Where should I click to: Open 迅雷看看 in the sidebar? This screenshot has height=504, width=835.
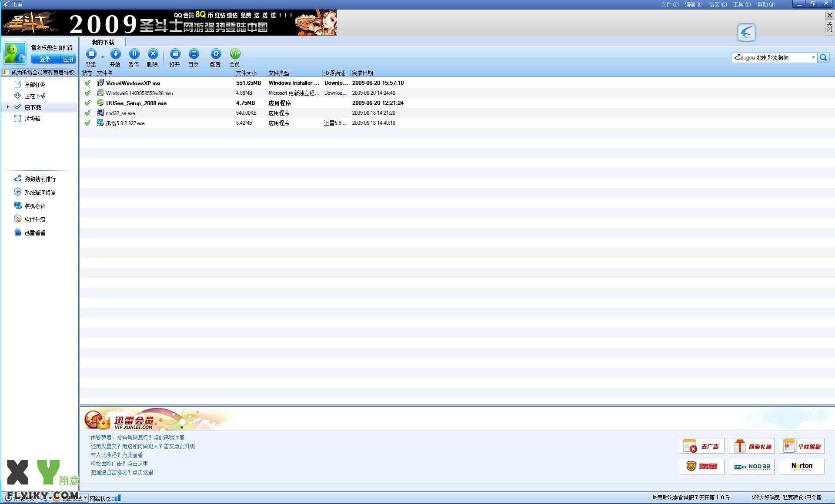[x=35, y=233]
